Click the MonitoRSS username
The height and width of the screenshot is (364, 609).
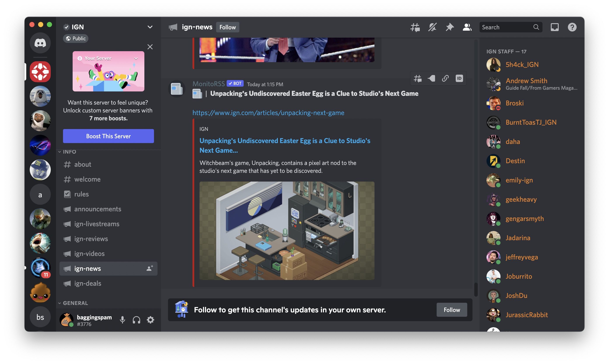(x=208, y=84)
